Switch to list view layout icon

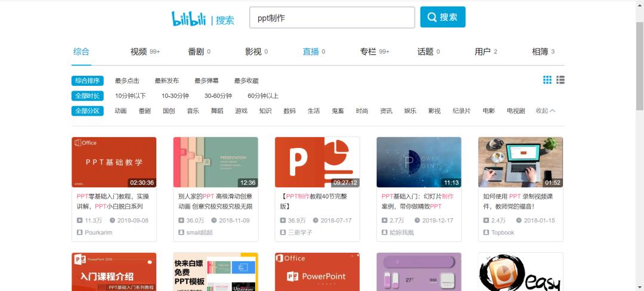561,80
